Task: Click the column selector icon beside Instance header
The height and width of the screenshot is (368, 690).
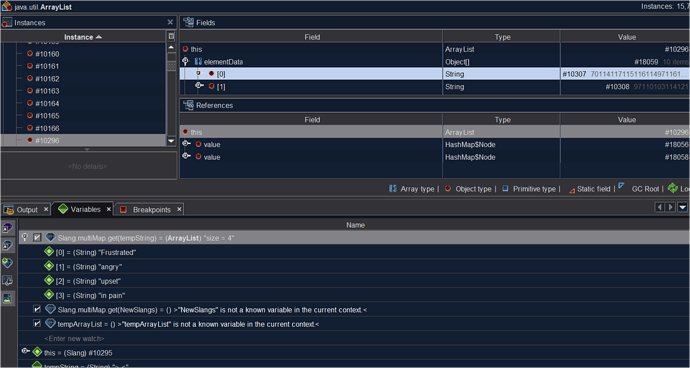Action: tap(172, 37)
